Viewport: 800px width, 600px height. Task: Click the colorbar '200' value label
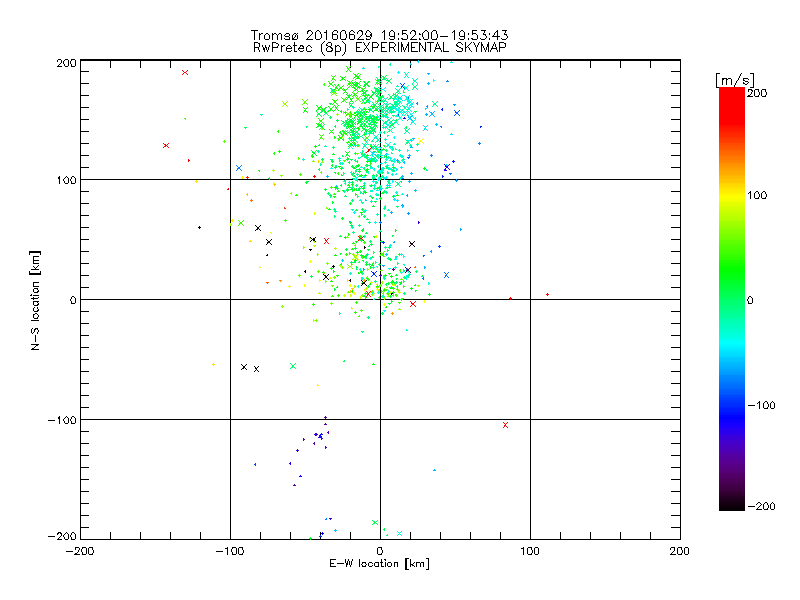click(757, 93)
